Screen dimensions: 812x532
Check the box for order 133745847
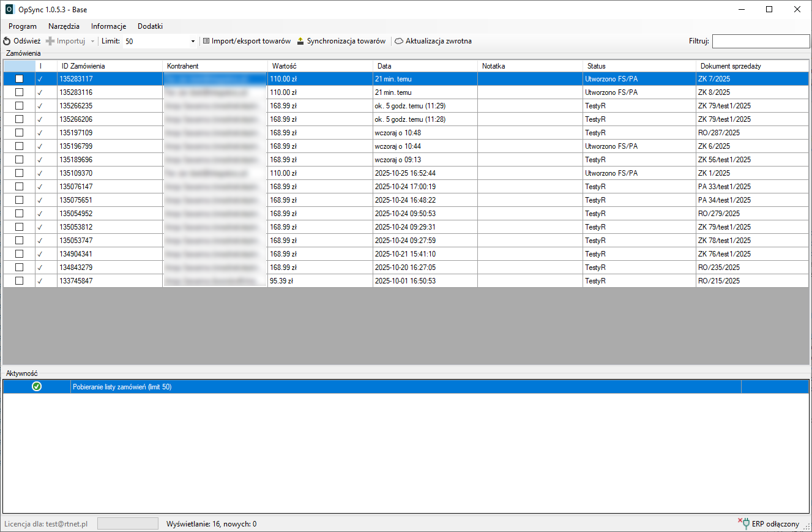pyautogui.click(x=20, y=281)
